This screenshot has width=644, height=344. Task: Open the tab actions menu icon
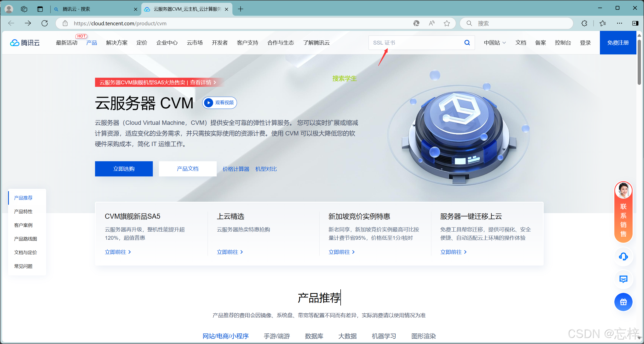40,9
